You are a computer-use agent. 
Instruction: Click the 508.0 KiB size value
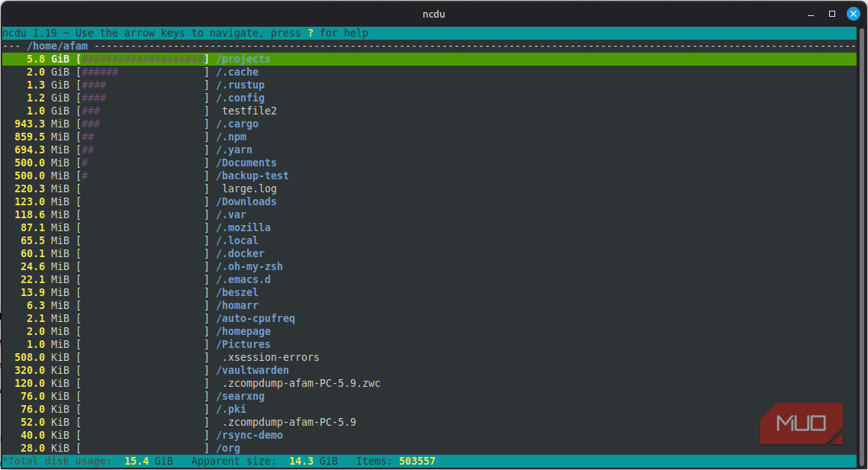tap(42, 357)
